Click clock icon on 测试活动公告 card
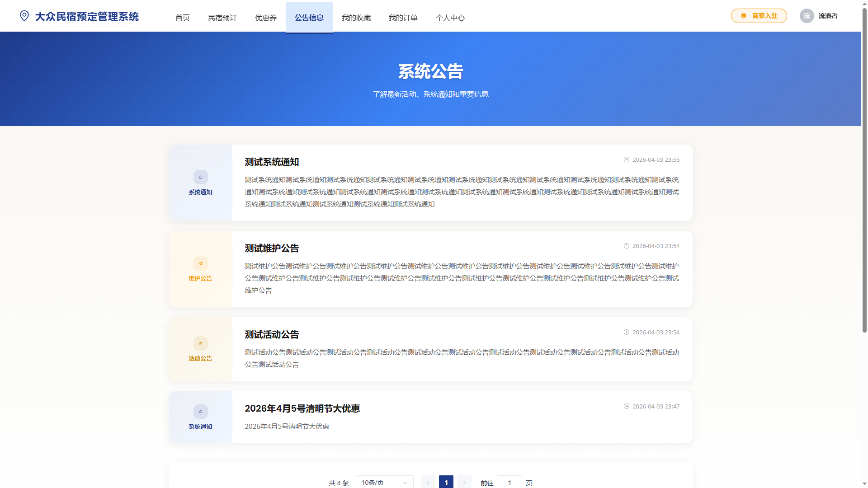Screen dimensions: 868x488 (x=627, y=332)
